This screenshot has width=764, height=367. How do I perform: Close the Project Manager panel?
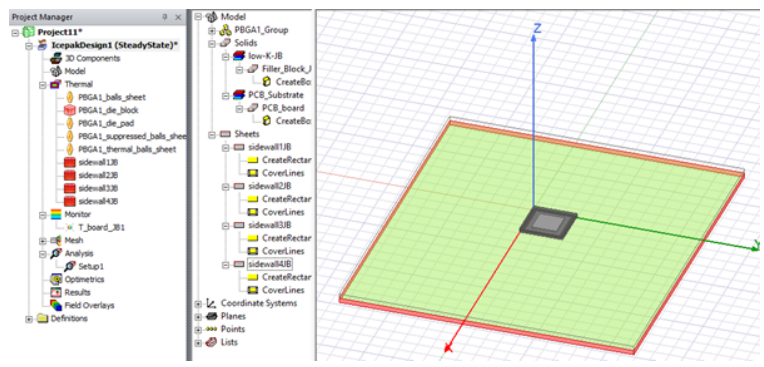[x=178, y=17]
